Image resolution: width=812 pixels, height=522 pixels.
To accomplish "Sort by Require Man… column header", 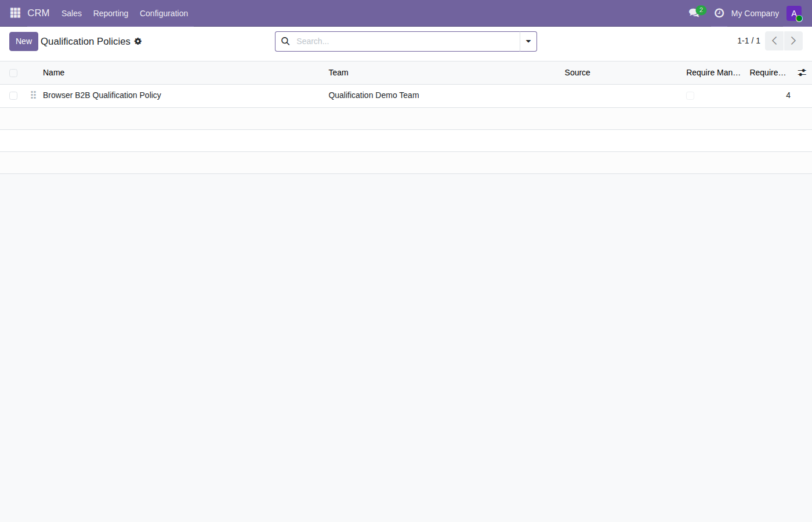I will coord(713,72).
